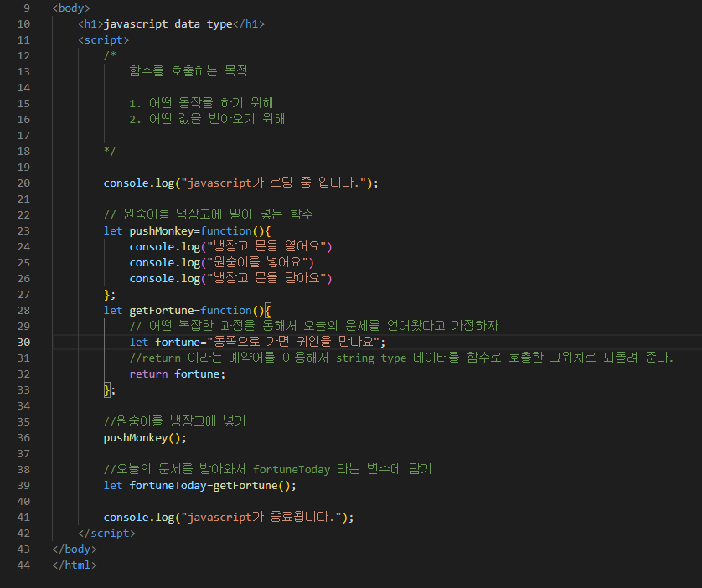Click the closing brace }; on line 33
The width and height of the screenshot is (702, 588).
(110, 390)
